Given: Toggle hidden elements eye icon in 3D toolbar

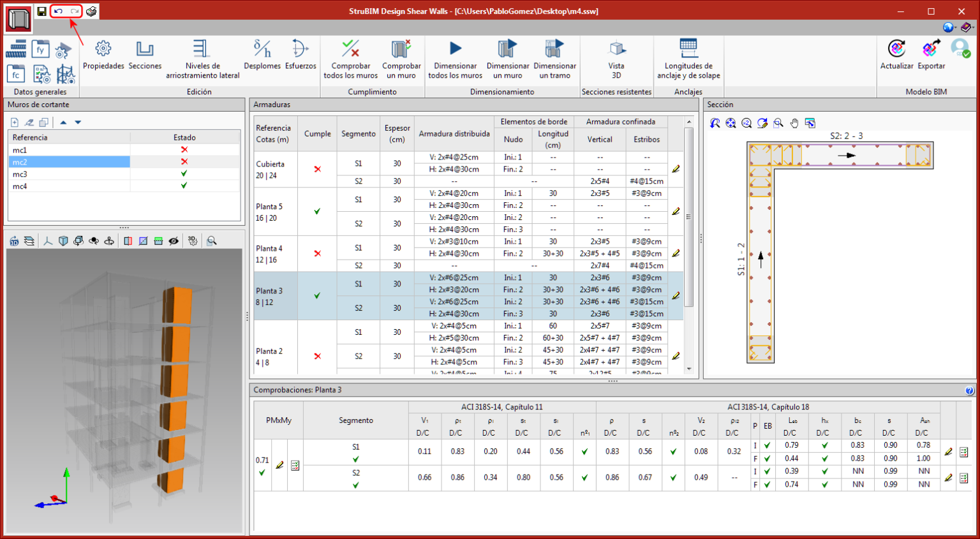Looking at the screenshot, I should pos(174,240).
